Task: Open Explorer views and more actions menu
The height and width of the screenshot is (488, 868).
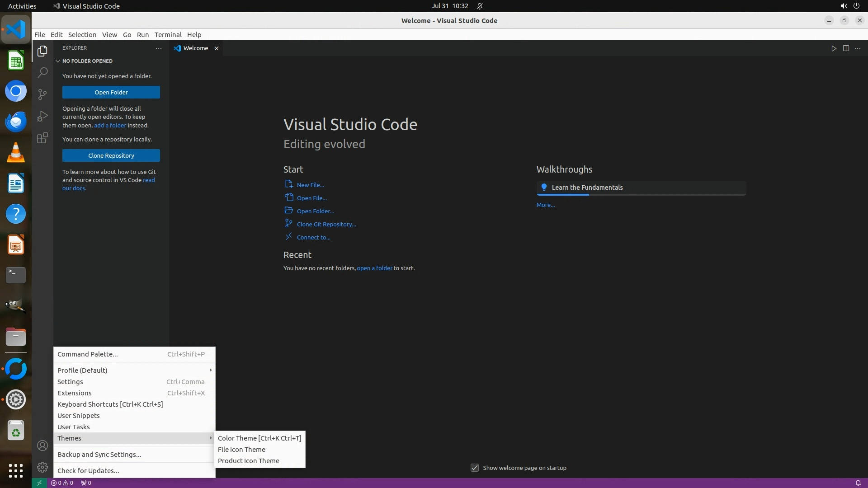Action: click(159, 48)
